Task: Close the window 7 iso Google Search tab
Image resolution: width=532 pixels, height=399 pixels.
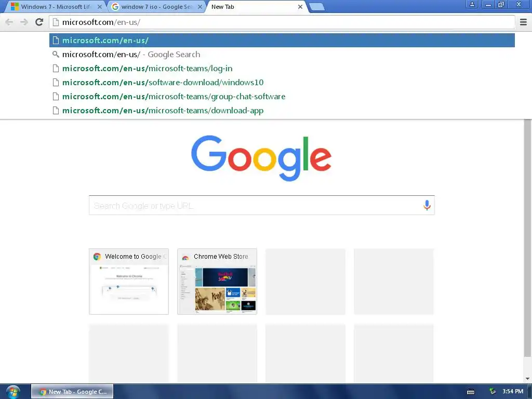Action: [x=200, y=7]
